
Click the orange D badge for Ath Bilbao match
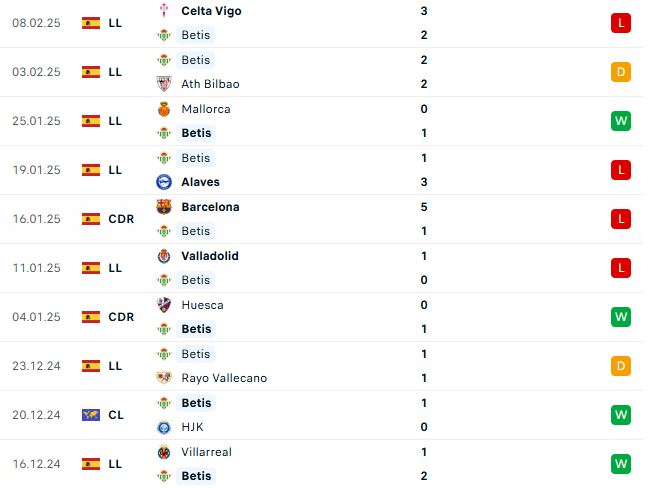click(621, 72)
